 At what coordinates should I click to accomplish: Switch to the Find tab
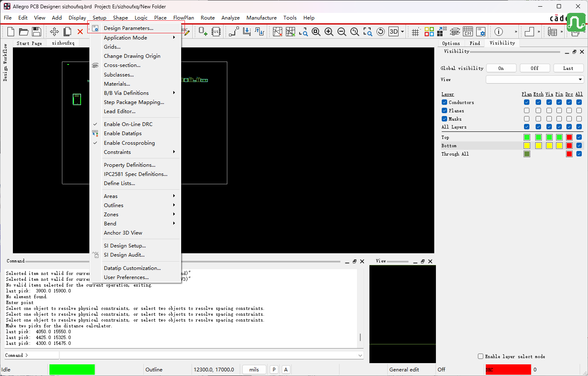(475, 43)
